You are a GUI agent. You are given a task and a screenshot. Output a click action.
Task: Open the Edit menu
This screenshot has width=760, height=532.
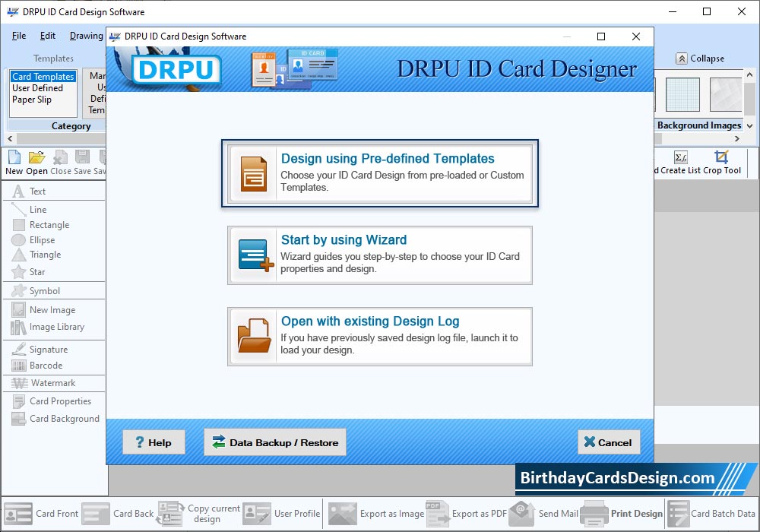(x=47, y=36)
